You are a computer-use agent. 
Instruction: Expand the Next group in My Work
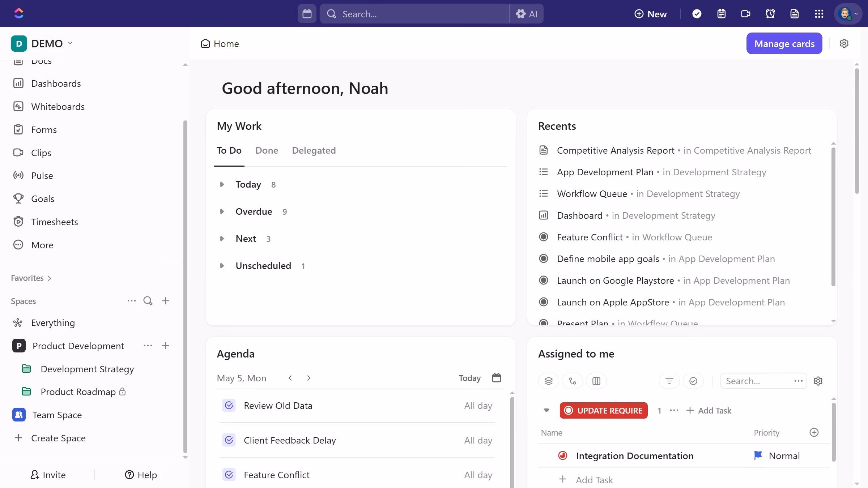[222, 239]
